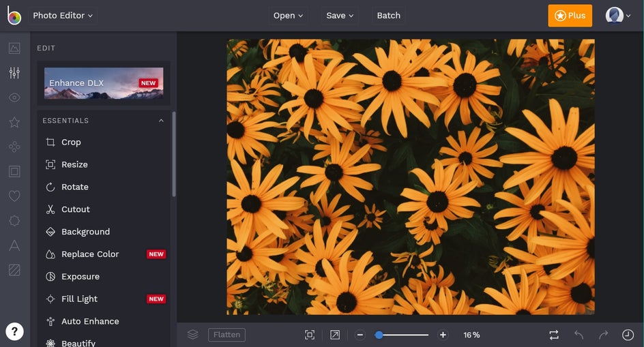This screenshot has width=644, height=347.
Task: Open the Textures hatched sidebar icon
Action: (x=14, y=270)
